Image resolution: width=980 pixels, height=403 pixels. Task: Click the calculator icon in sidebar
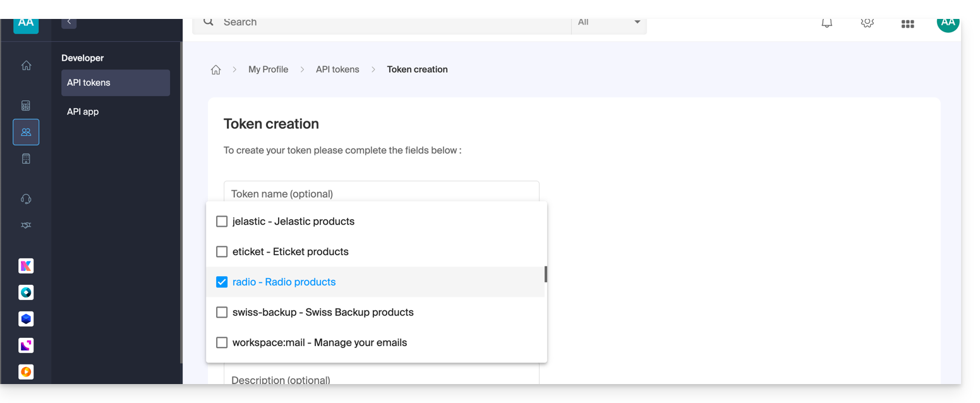[x=26, y=106]
